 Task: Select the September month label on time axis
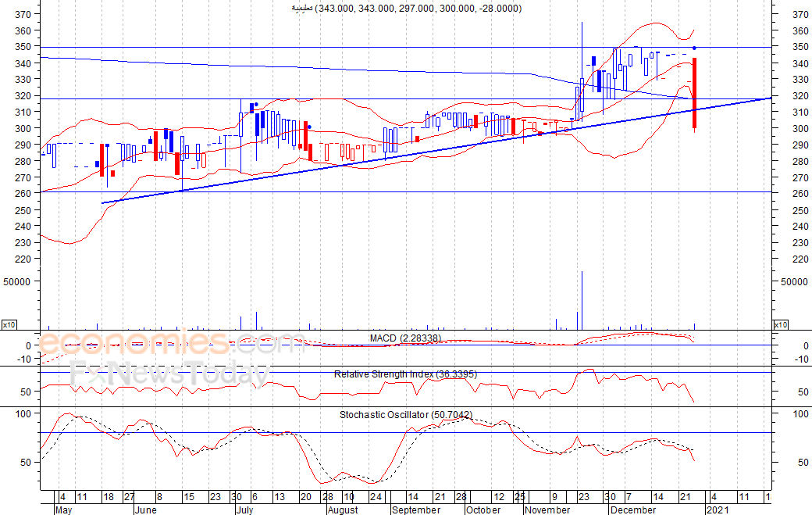pos(416,510)
